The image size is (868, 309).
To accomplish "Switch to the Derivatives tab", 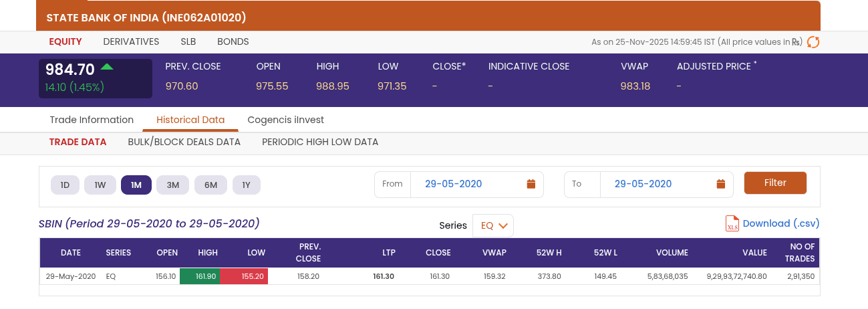I will coord(131,41).
